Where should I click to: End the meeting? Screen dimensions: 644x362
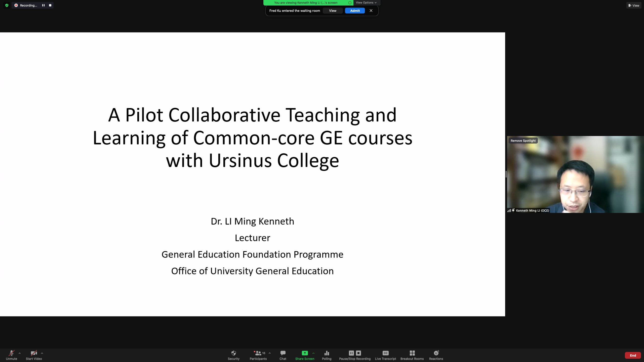pos(633,355)
